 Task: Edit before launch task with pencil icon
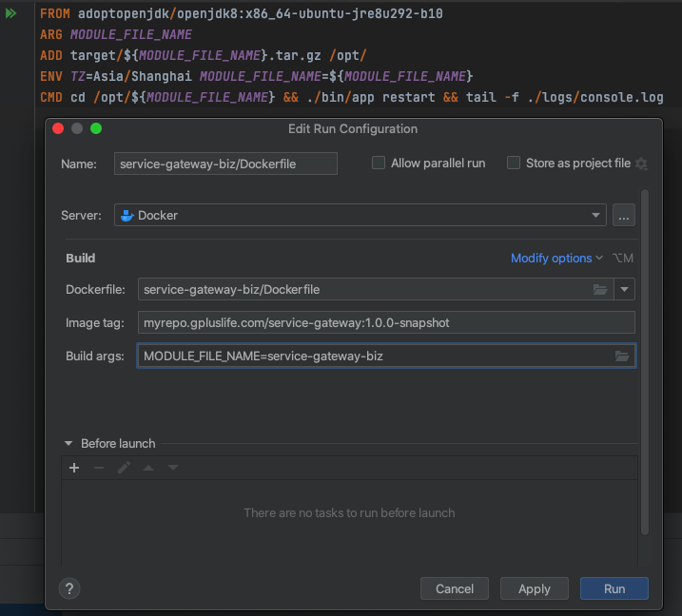(124, 468)
